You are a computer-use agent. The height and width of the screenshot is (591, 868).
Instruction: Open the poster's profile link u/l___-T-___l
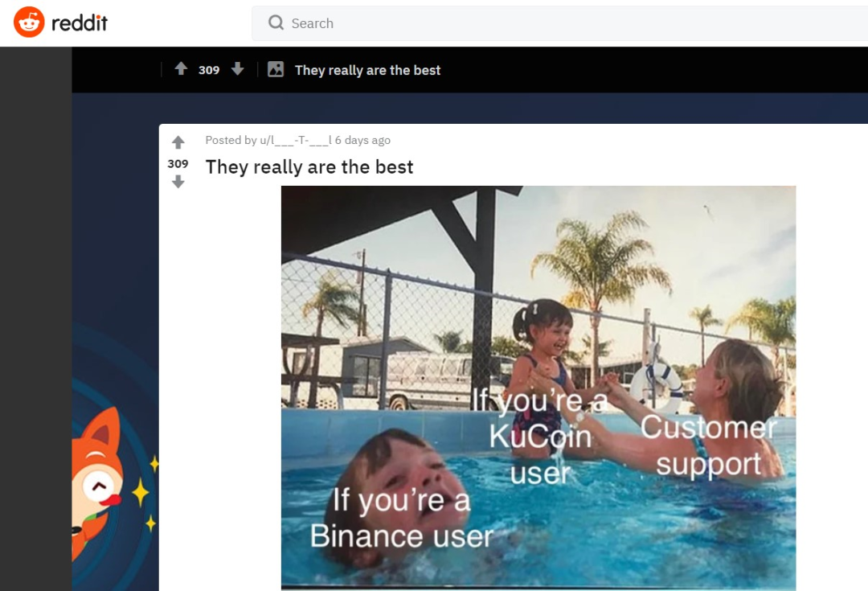[x=296, y=140]
